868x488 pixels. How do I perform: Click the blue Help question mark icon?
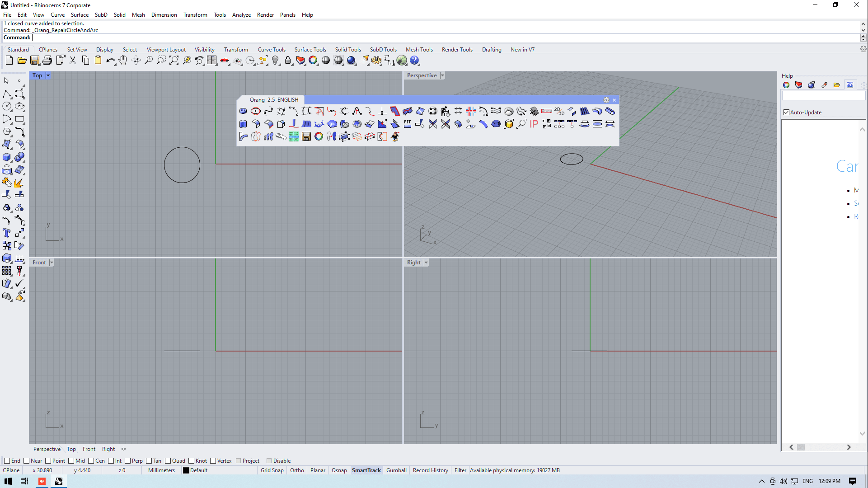click(x=414, y=61)
